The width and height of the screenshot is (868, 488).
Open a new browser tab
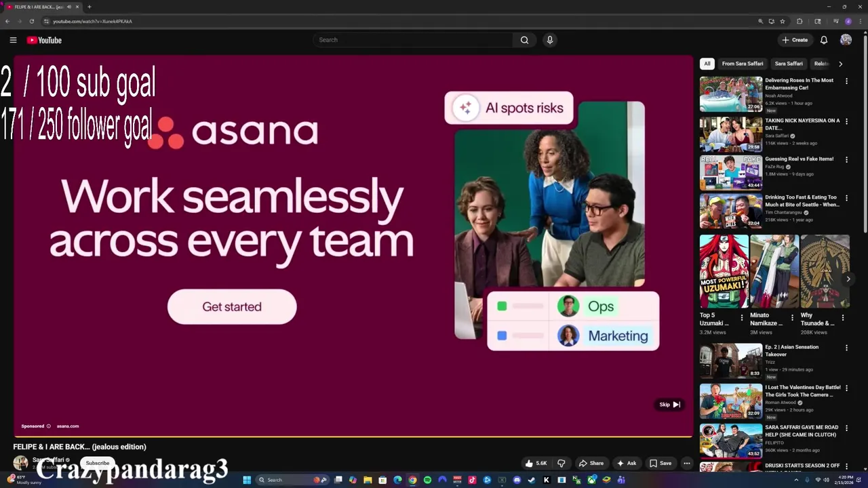point(89,7)
